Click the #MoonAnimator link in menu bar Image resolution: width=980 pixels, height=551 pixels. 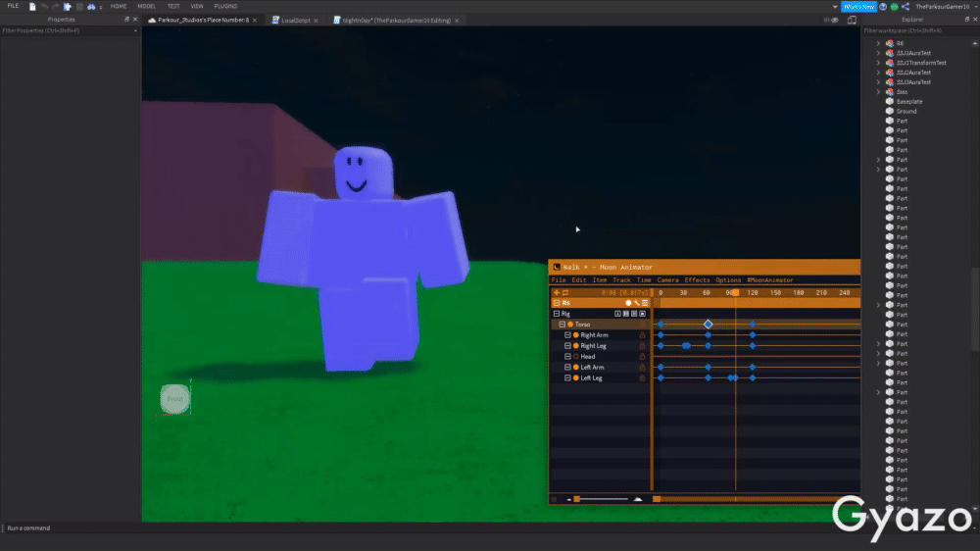tap(770, 280)
